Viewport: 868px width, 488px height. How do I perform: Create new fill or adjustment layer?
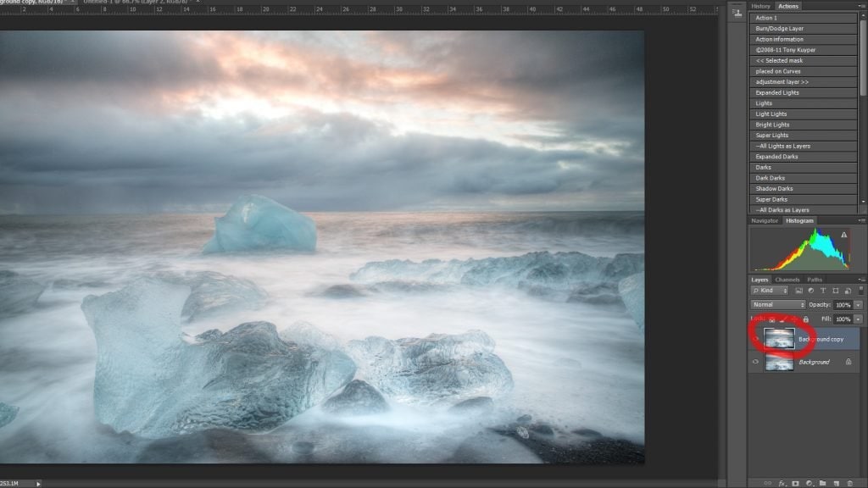[810, 483]
